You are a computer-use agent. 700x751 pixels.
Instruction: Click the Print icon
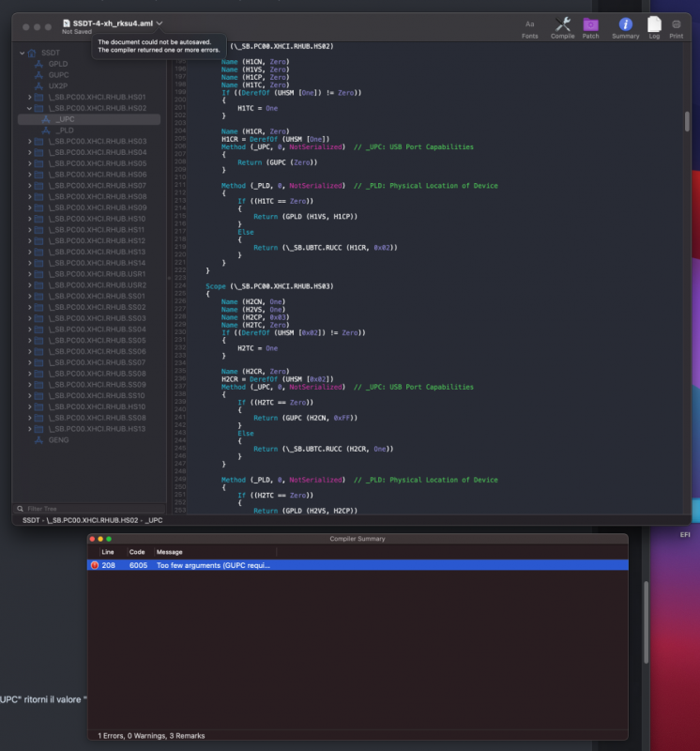tap(676, 26)
